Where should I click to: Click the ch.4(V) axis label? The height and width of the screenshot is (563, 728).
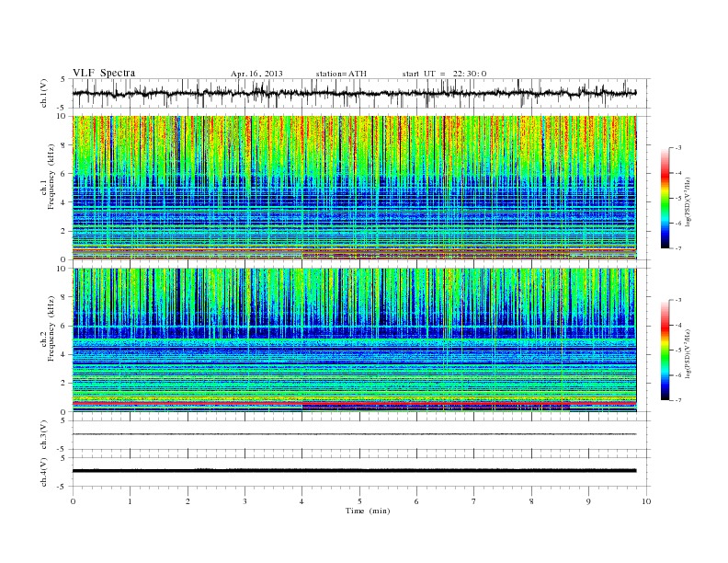coord(44,472)
